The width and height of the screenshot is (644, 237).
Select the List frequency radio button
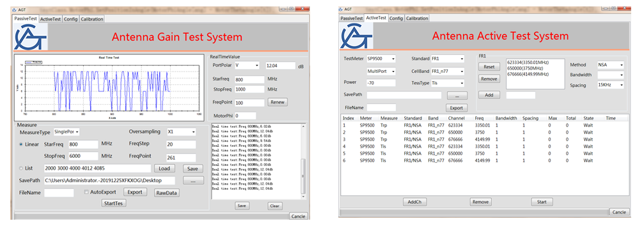click(x=21, y=168)
